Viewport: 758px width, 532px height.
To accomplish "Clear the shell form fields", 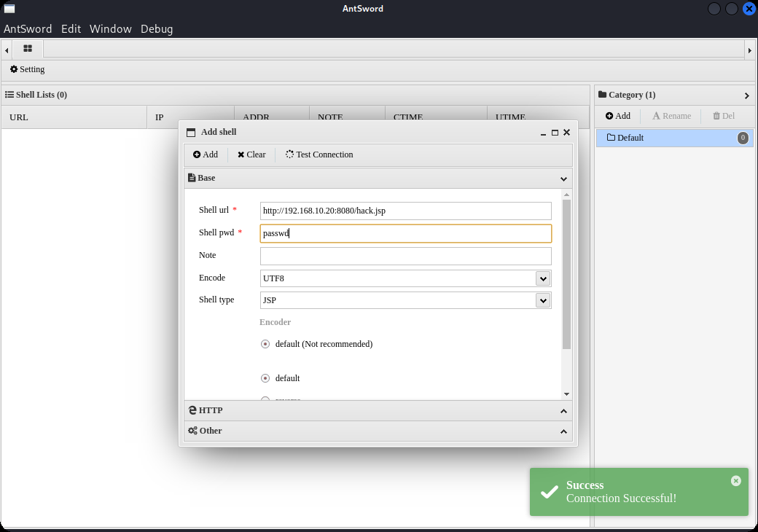I will click(251, 154).
